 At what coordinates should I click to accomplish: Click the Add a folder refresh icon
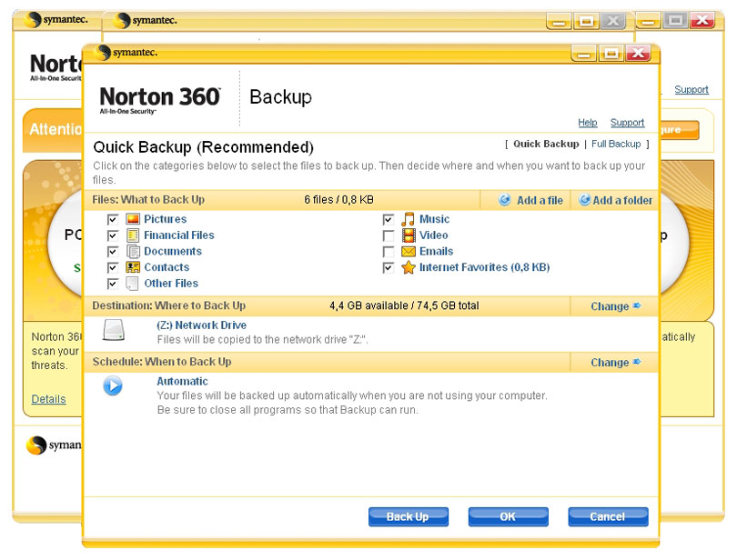[584, 200]
